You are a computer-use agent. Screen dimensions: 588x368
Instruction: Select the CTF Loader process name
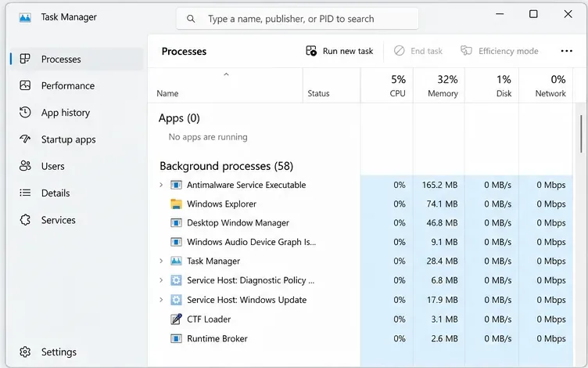[x=209, y=319]
